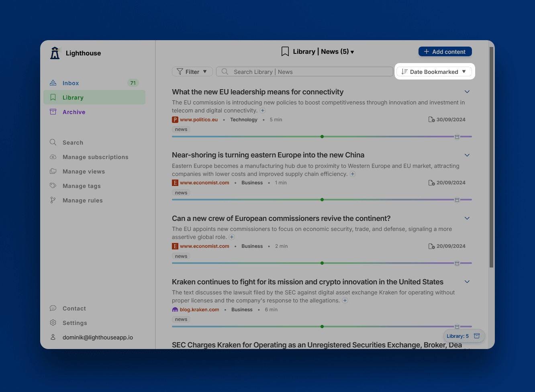Click the Kraken blog favicon icon
Viewport: 535px width, 392px height.
click(x=175, y=310)
